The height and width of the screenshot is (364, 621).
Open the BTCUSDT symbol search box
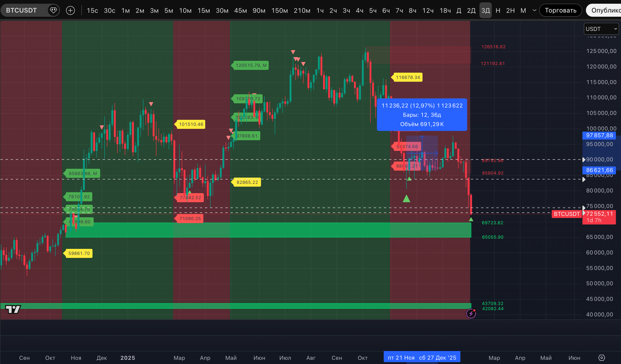click(x=21, y=10)
